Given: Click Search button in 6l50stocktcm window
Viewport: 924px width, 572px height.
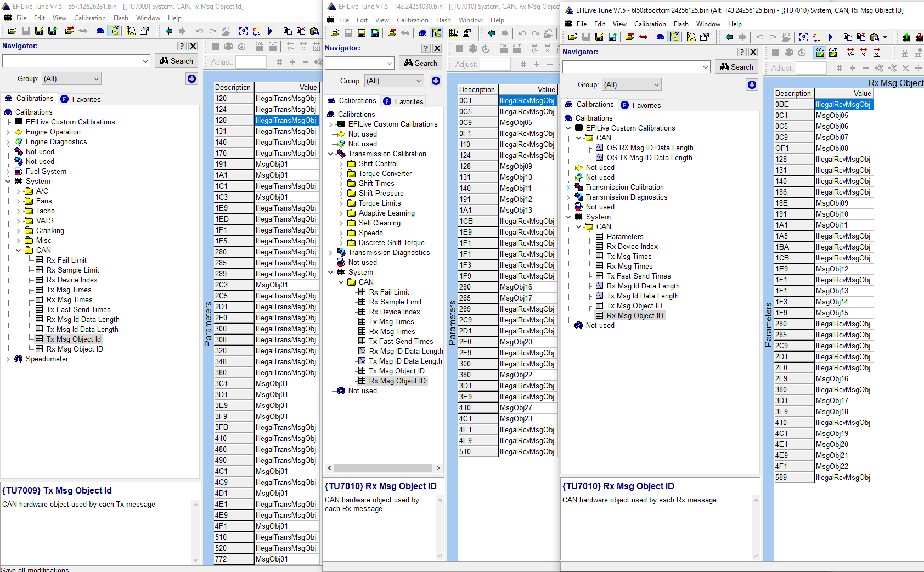Looking at the screenshot, I should coord(737,67).
